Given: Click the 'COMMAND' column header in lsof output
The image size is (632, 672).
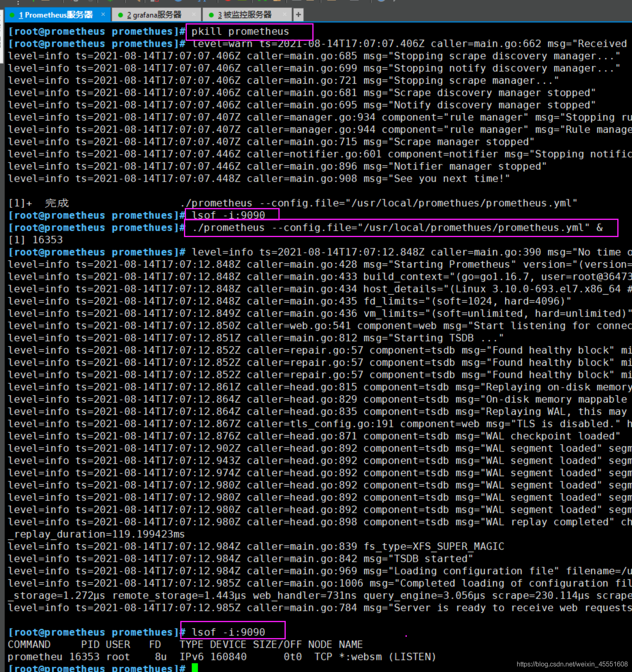Looking at the screenshot, I should click(29, 645).
